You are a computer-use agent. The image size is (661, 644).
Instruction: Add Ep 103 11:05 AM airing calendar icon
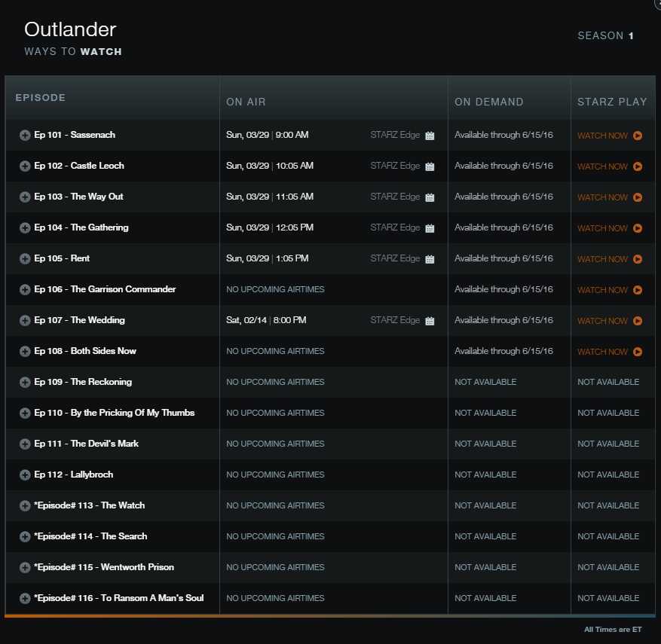[x=430, y=197]
